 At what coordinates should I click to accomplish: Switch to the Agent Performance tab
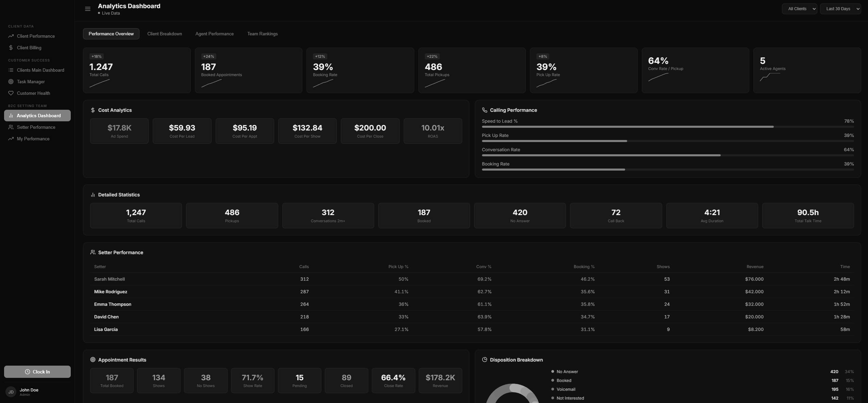tap(214, 34)
